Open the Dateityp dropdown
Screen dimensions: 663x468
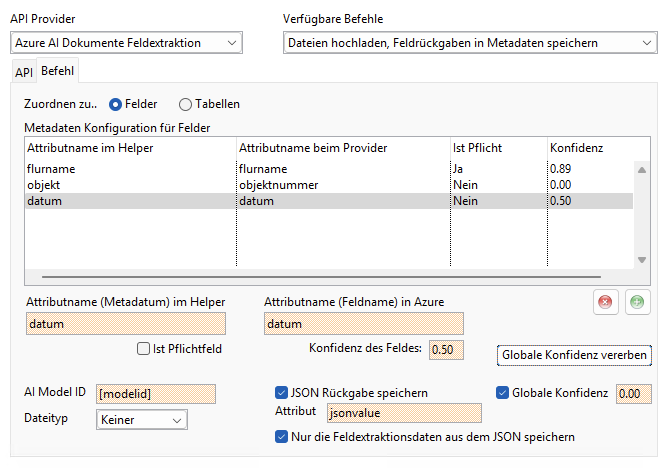click(x=141, y=421)
